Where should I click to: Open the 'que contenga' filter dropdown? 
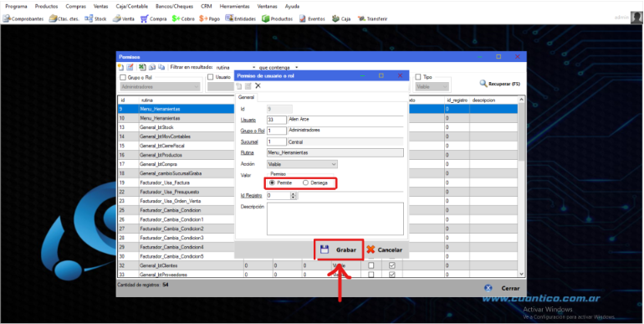coord(278,68)
